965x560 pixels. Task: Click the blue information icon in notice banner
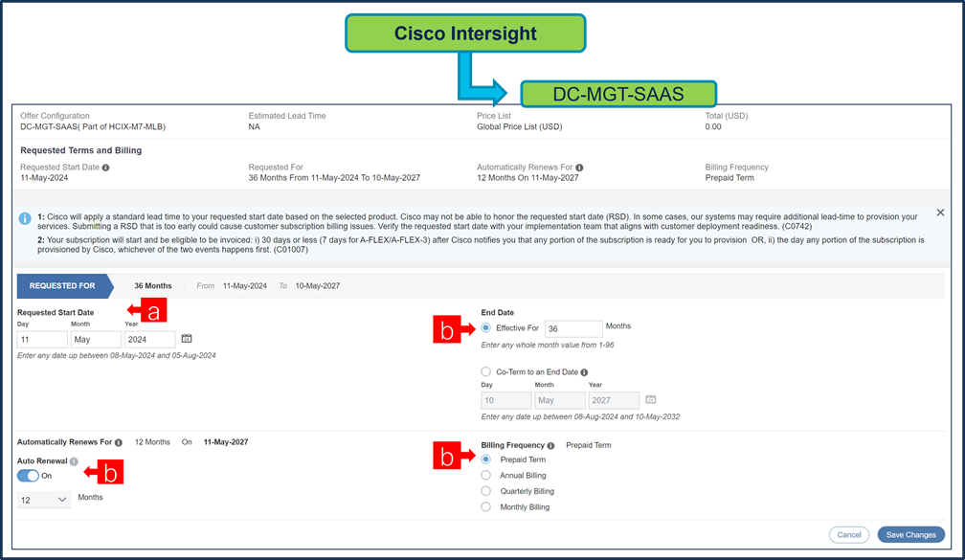pos(25,218)
